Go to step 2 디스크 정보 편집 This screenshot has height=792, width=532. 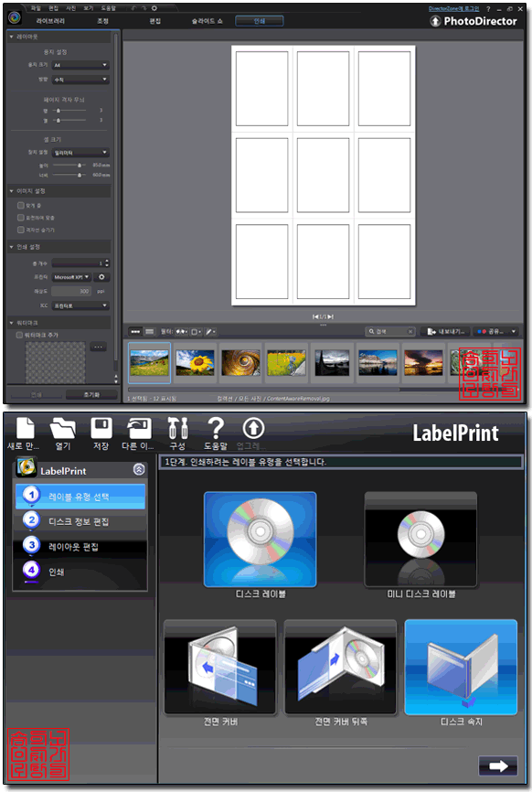(x=80, y=521)
